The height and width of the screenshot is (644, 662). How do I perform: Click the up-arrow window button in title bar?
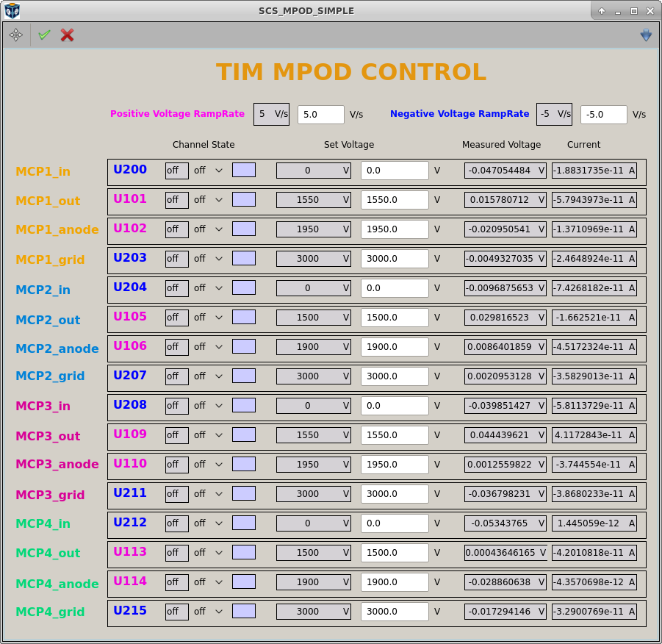[x=602, y=11]
